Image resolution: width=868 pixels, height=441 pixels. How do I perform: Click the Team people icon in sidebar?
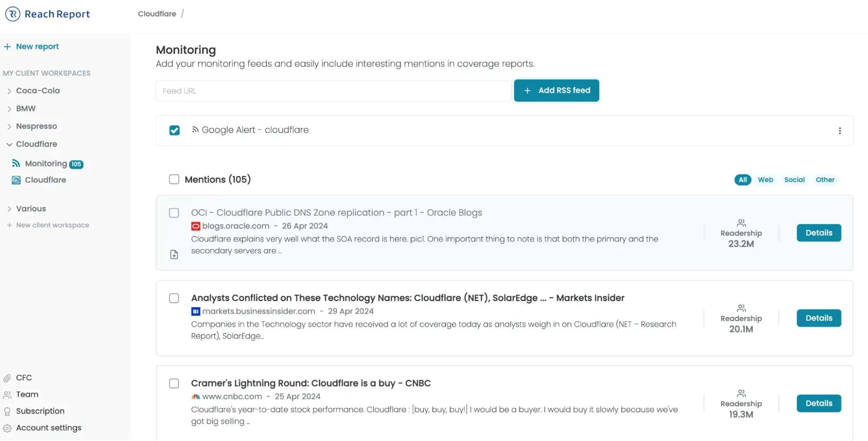click(7, 395)
